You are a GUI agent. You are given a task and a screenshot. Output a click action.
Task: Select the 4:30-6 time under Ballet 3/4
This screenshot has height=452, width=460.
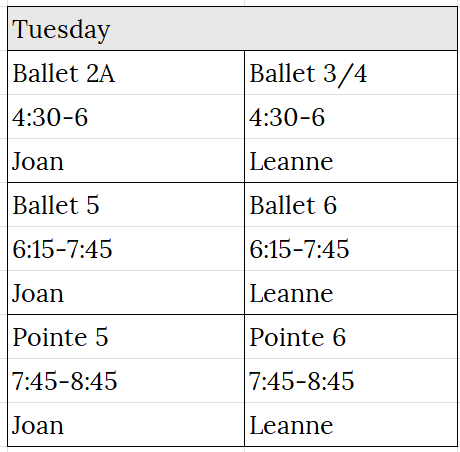click(351, 117)
